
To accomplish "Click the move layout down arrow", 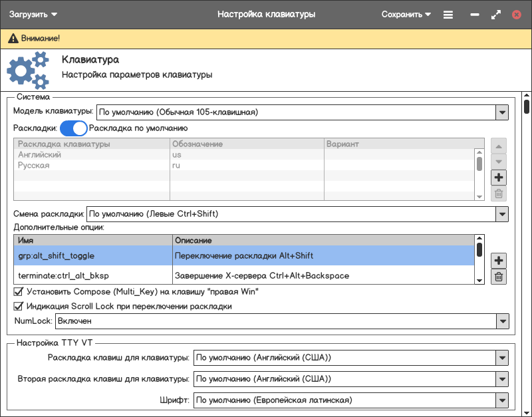I will (x=499, y=161).
